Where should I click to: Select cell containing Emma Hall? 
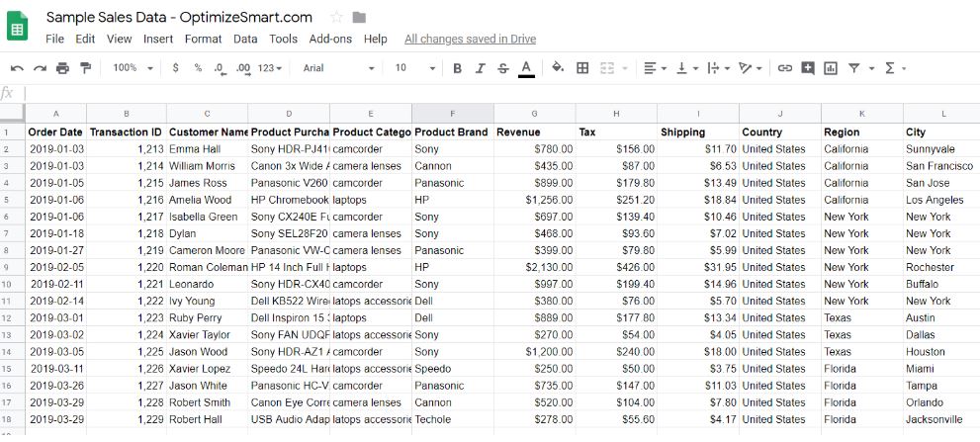[x=207, y=149]
